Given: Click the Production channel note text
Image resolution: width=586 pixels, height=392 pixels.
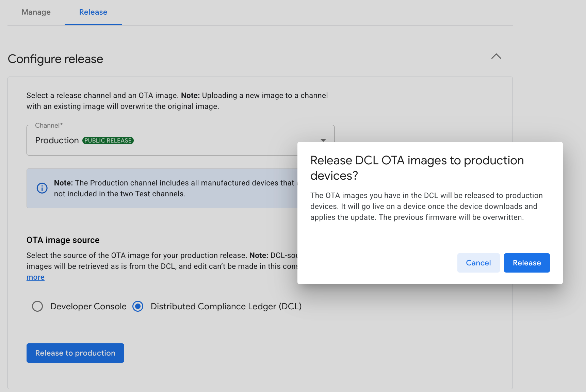Looking at the screenshot, I should [174, 188].
